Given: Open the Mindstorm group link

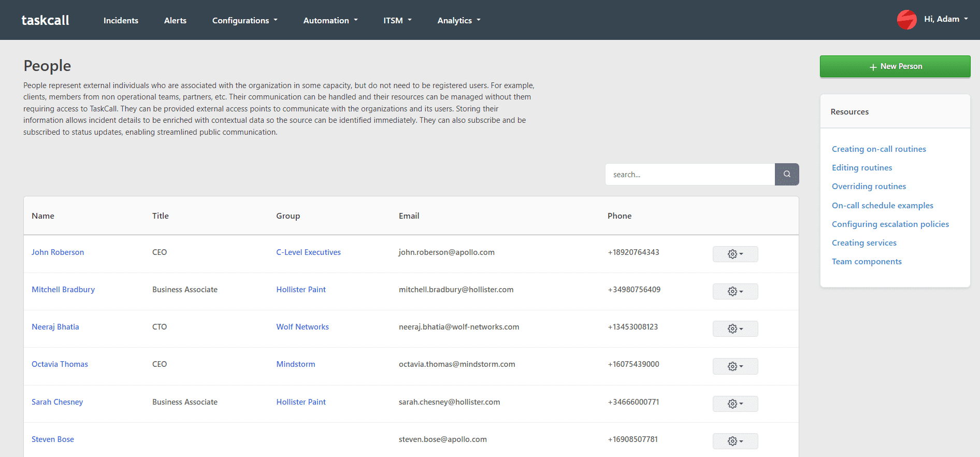Looking at the screenshot, I should click(x=296, y=364).
